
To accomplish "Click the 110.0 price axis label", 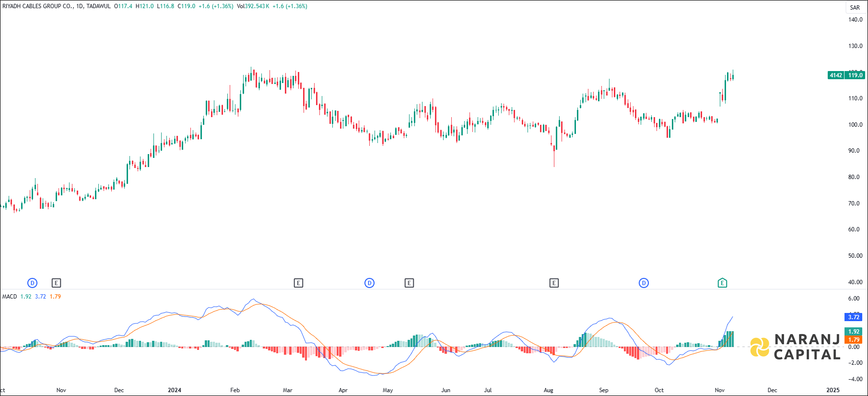I will [855, 98].
